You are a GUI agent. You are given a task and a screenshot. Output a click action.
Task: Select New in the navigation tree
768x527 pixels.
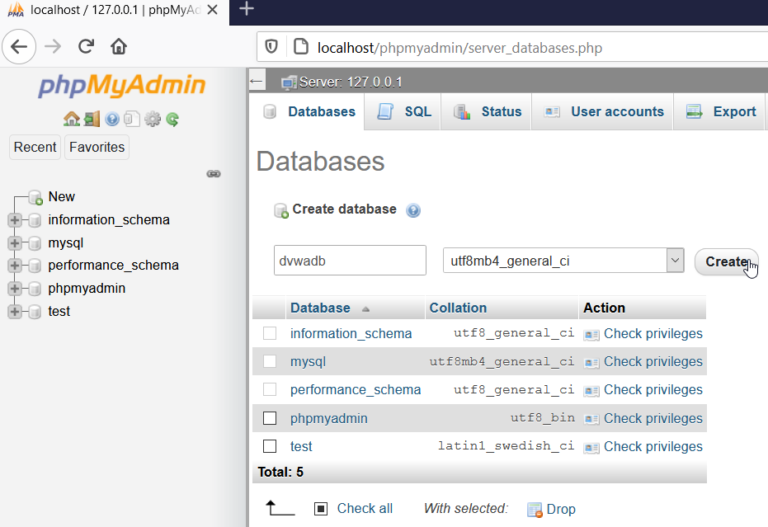pyautogui.click(x=61, y=197)
